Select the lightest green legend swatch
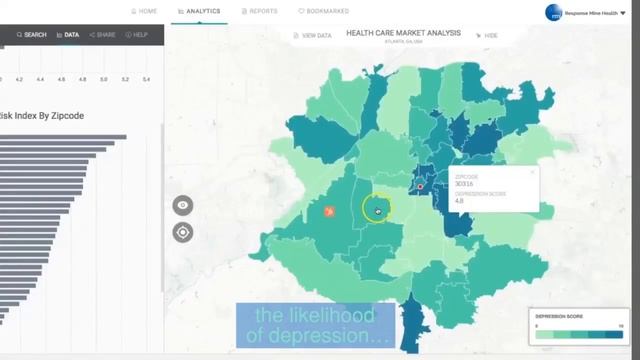The image size is (640, 360). 544,335
